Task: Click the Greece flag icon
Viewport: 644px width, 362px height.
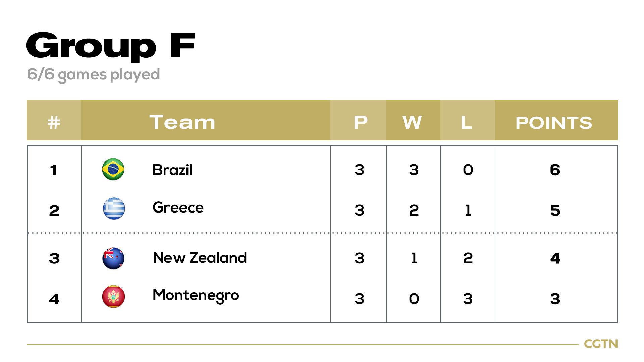Action: coord(114,208)
